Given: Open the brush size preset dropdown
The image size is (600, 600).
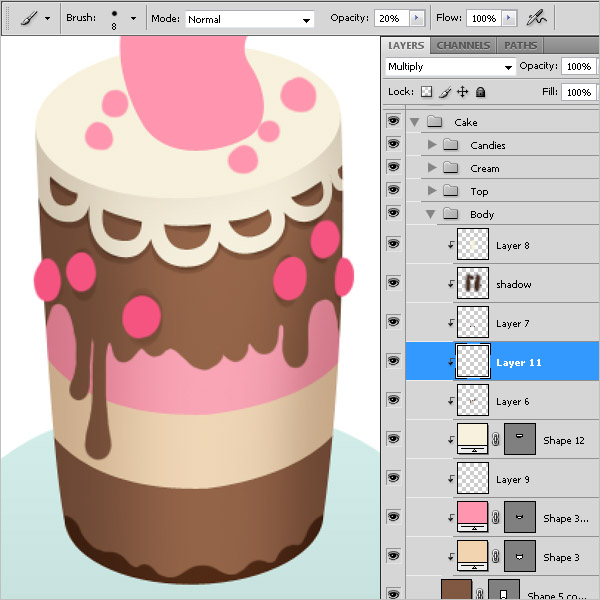Looking at the screenshot, I should [x=133, y=18].
